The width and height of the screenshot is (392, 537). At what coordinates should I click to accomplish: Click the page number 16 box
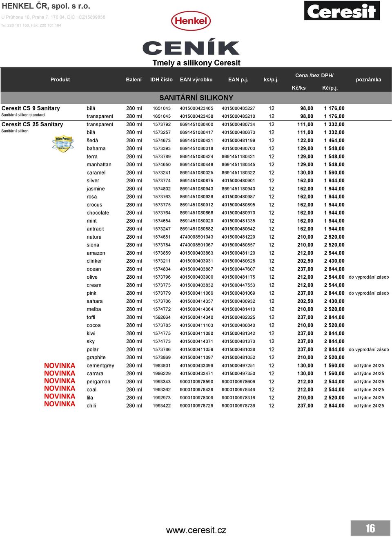coord(370,528)
